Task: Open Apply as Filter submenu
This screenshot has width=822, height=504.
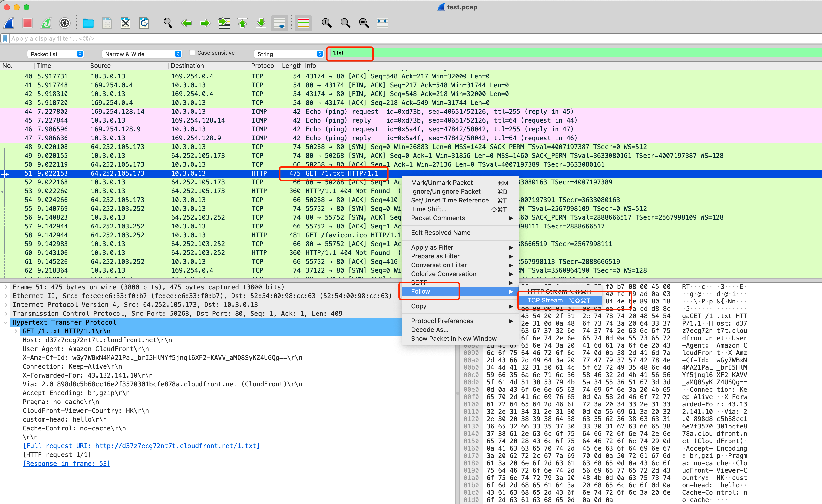Action: (x=460, y=247)
